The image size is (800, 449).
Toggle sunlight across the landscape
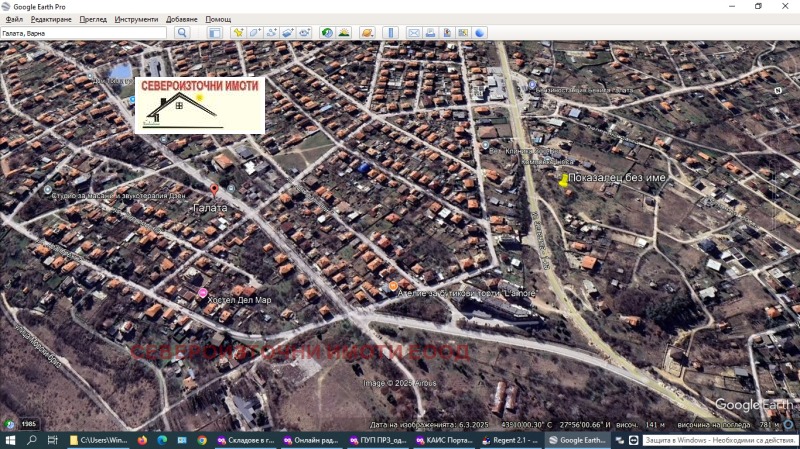coord(344,33)
